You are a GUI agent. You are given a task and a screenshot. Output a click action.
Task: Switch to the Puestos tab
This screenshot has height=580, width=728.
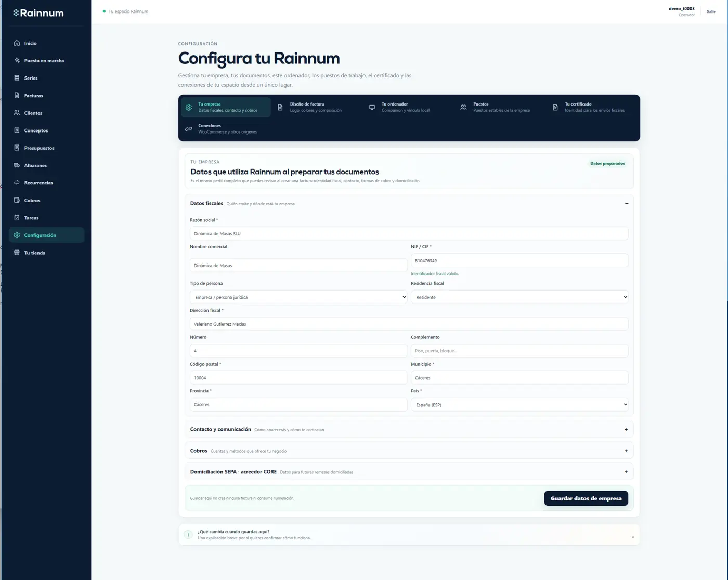point(500,107)
